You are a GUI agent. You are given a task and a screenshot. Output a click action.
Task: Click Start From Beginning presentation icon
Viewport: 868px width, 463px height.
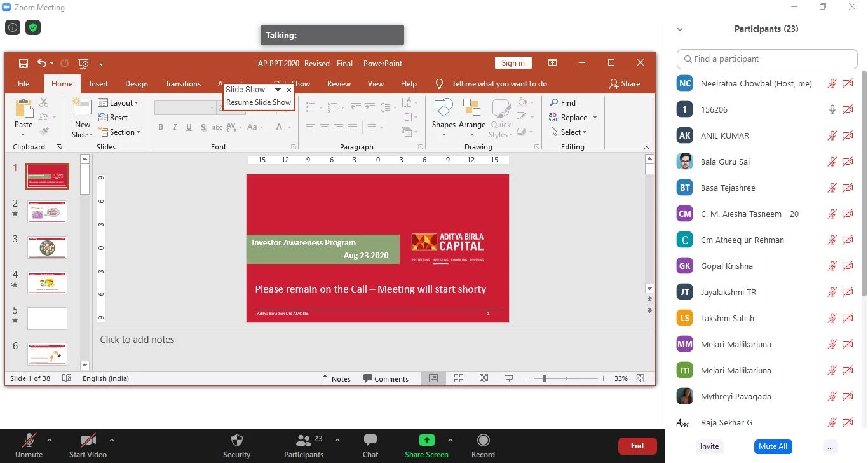(x=83, y=63)
